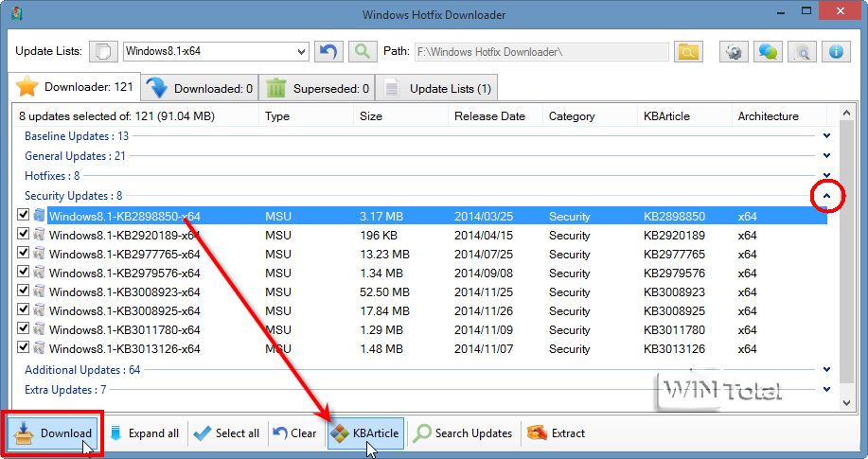Click the KB2979576 KBArticle cell
This screenshot has height=459, width=868.
coord(674,274)
